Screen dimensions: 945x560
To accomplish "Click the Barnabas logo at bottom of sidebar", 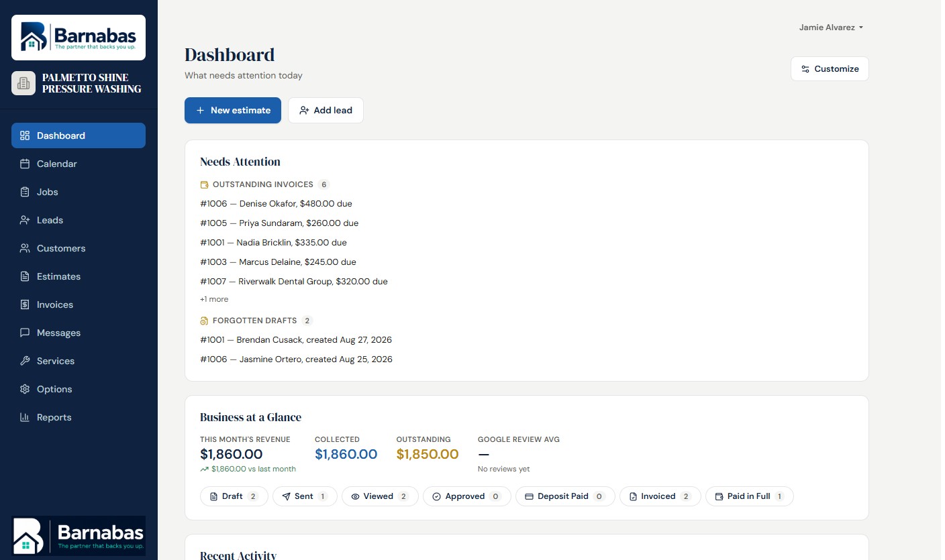I will [79, 536].
